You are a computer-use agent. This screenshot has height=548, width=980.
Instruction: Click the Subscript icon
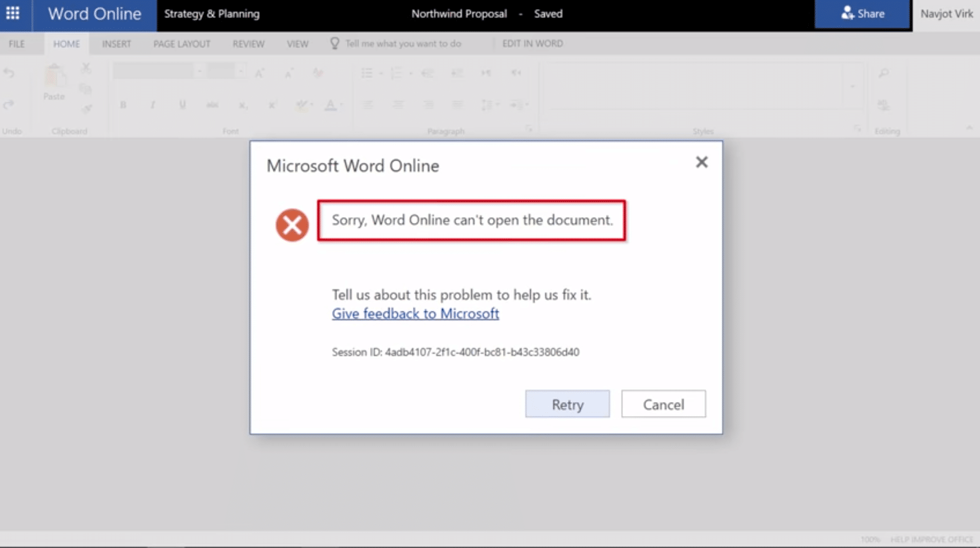243,105
